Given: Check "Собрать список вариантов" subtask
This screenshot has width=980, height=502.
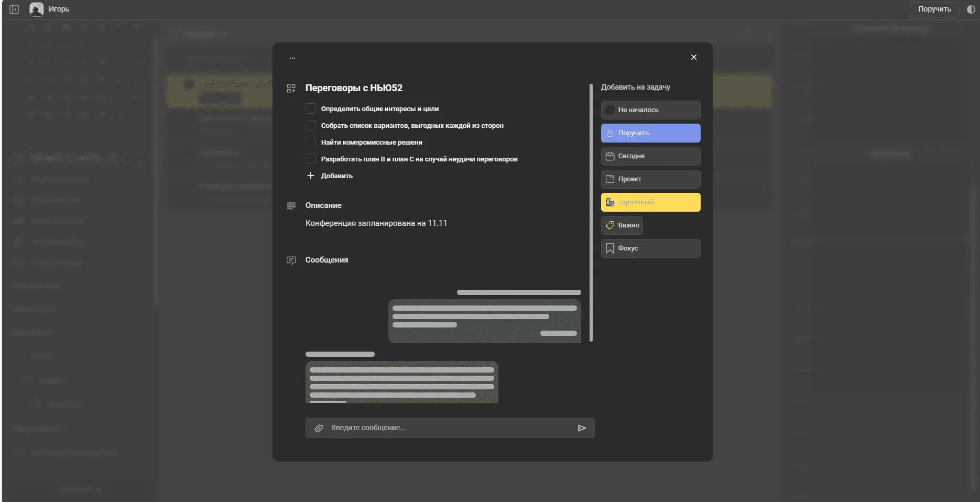Looking at the screenshot, I should tap(311, 126).
